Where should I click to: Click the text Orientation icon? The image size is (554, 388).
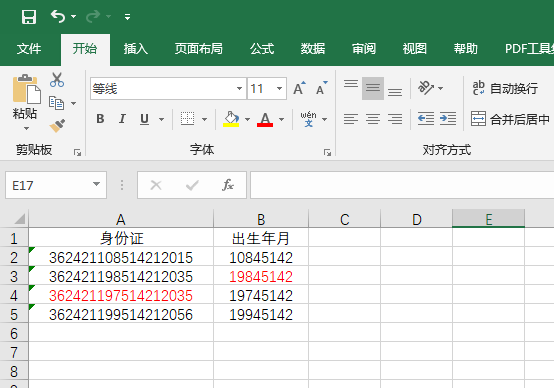pyautogui.click(x=426, y=88)
